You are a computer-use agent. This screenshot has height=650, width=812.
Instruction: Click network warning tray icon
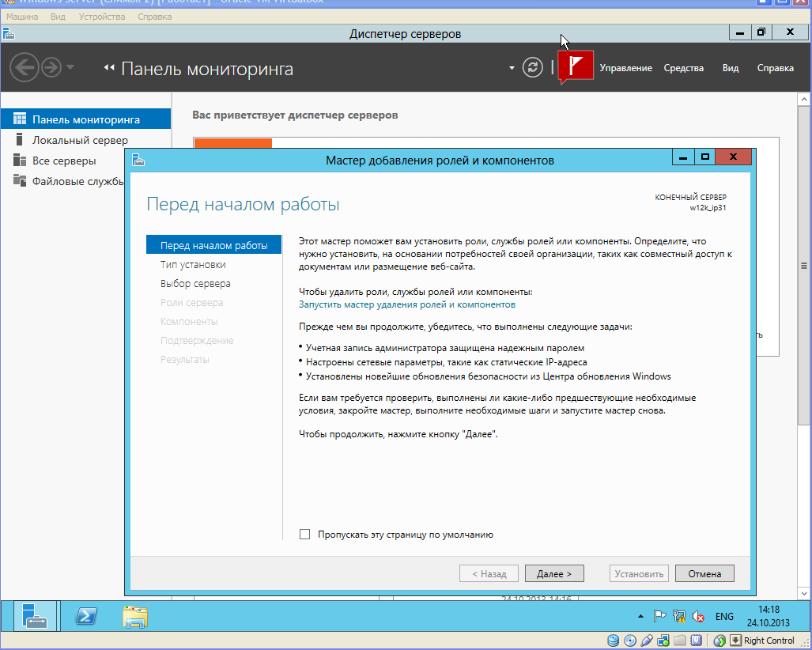[x=679, y=616]
